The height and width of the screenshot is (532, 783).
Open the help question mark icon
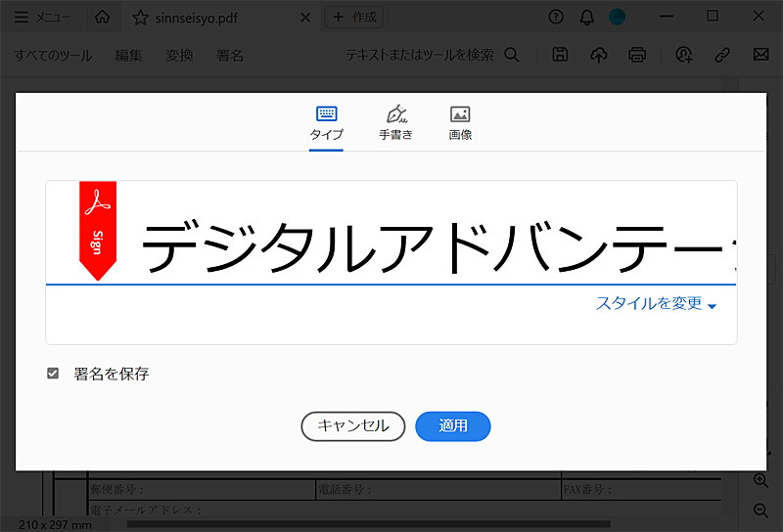[x=556, y=17]
